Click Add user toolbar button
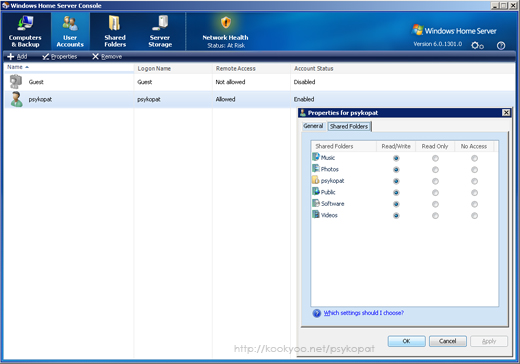This screenshot has height=364, width=520. pyautogui.click(x=17, y=57)
